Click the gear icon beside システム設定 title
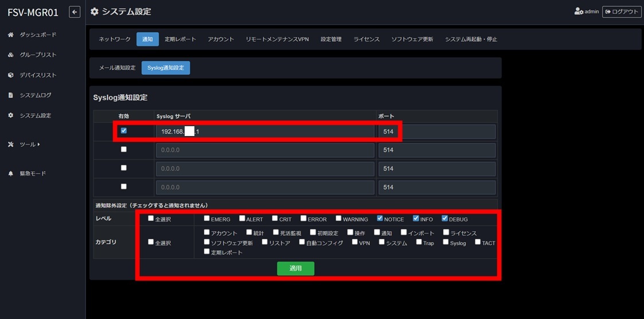 coord(95,11)
